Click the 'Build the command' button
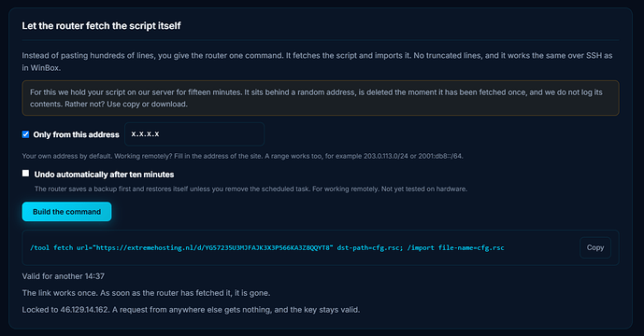The height and width of the screenshot is (336, 644). click(x=66, y=212)
